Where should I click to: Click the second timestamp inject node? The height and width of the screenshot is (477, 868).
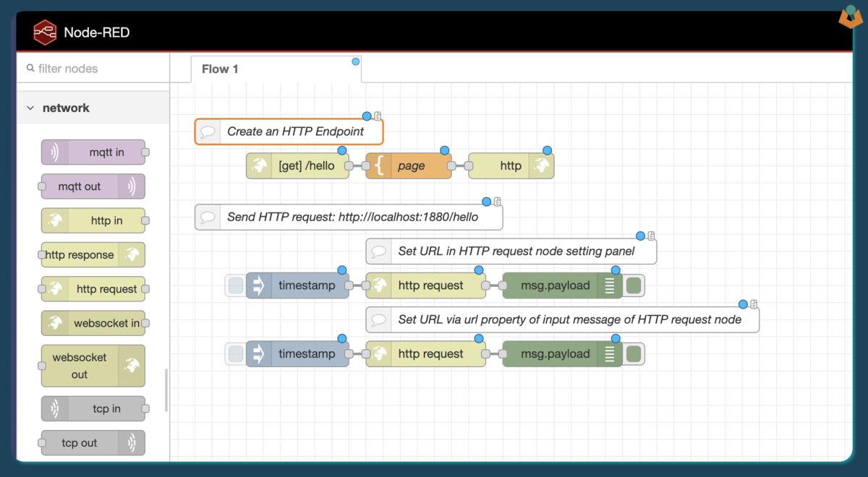(297, 354)
